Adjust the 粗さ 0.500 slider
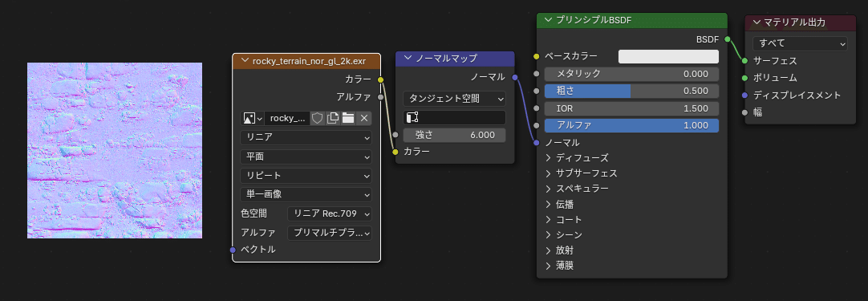 631,91
